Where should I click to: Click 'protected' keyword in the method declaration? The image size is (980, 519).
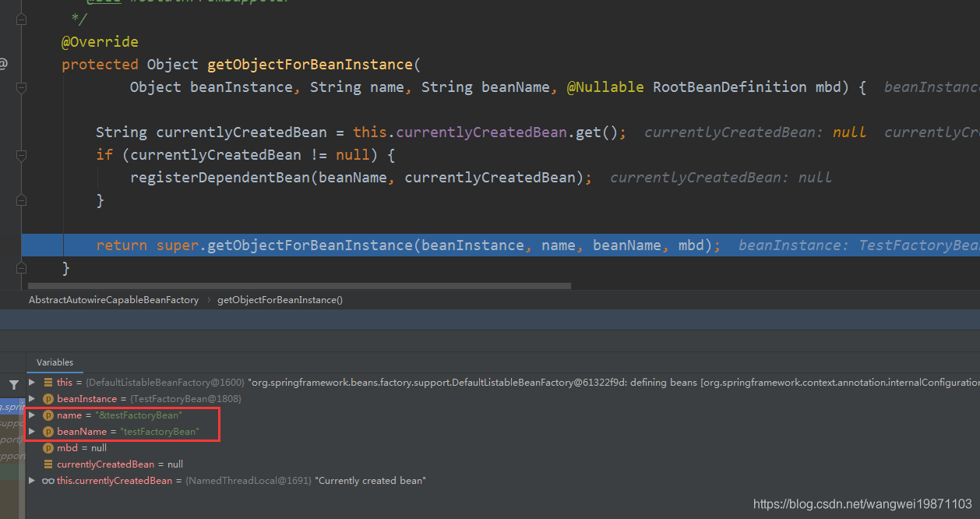pos(100,65)
